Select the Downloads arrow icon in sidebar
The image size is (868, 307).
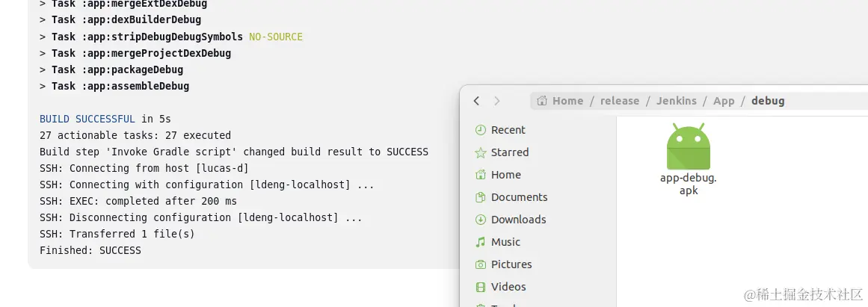[481, 220]
